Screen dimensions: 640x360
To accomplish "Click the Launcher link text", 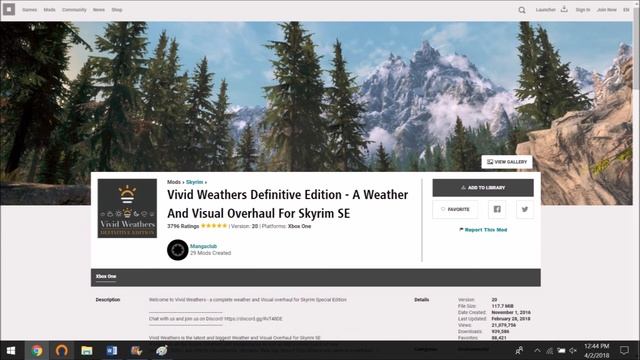I will coord(545,10).
